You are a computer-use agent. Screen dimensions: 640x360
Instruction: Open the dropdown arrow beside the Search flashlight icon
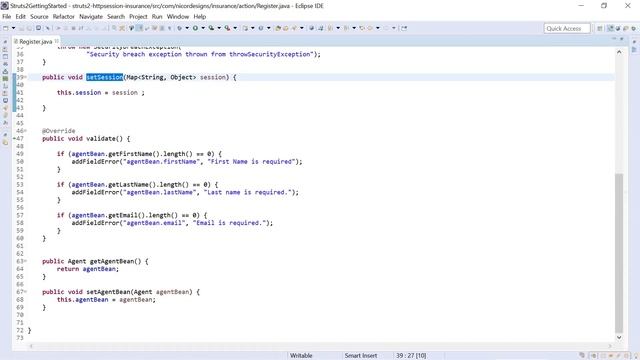click(302, 28)
